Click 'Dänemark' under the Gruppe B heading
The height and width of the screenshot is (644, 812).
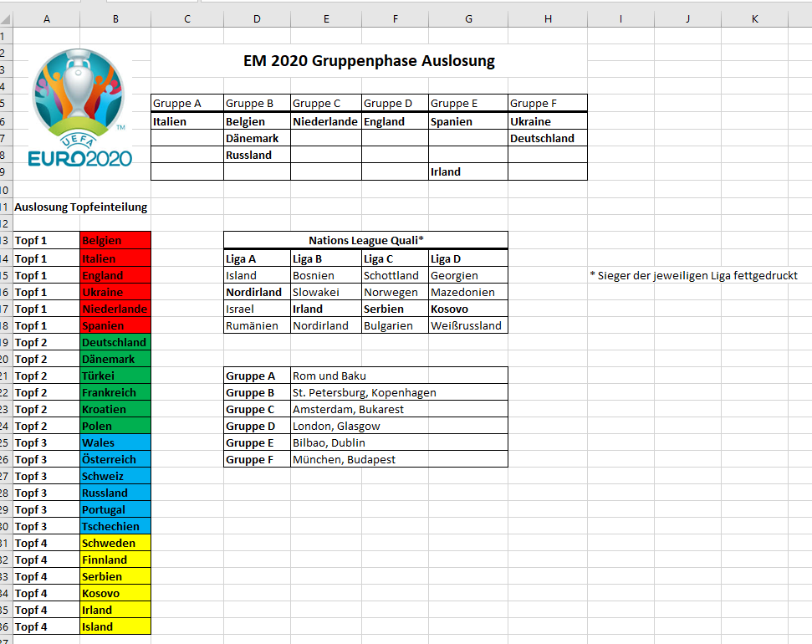point(258,138)
